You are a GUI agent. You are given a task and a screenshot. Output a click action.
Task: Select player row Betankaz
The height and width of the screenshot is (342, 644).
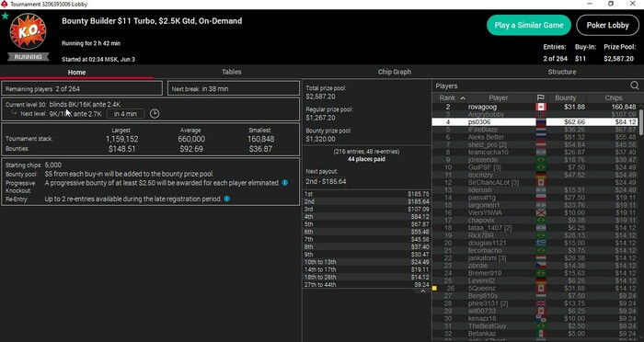[x=535, y=334]
